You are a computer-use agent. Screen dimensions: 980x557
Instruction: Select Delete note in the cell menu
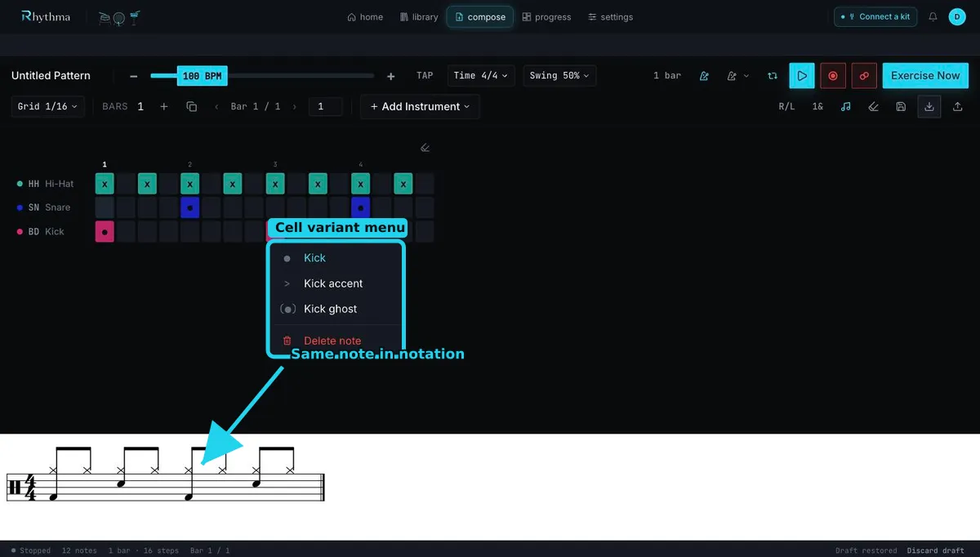tap(336, 341)
